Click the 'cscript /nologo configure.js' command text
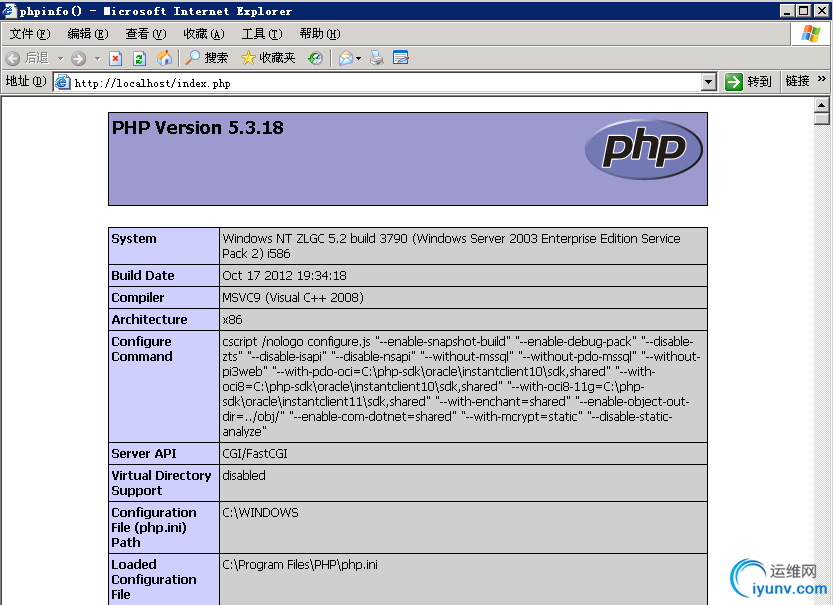Image resolution: width=833 pixels, height=605 pixels. coord(296,342)
